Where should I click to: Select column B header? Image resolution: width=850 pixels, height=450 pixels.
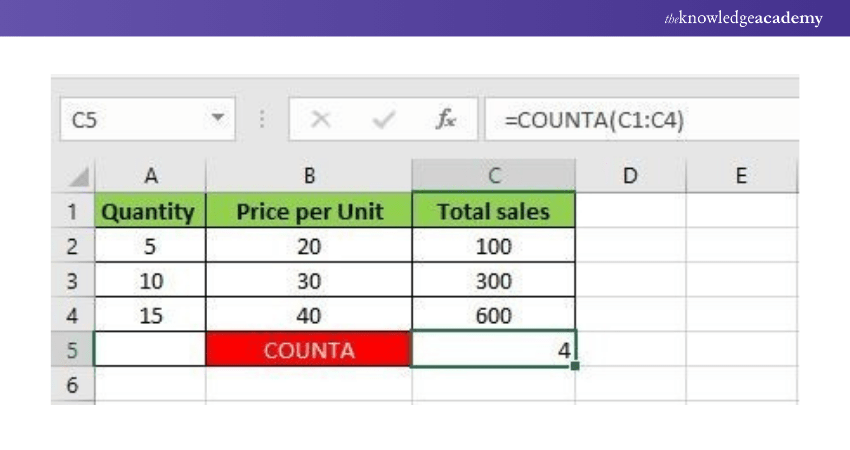pos(309,176)
